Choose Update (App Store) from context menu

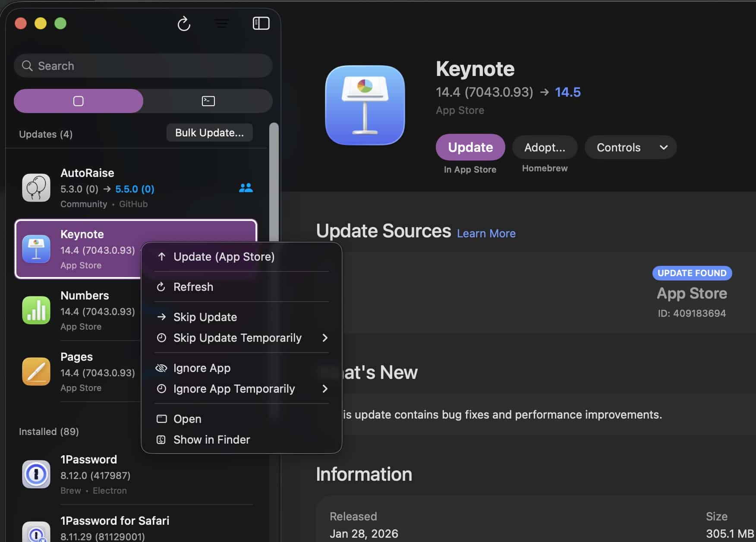(224, 257)
